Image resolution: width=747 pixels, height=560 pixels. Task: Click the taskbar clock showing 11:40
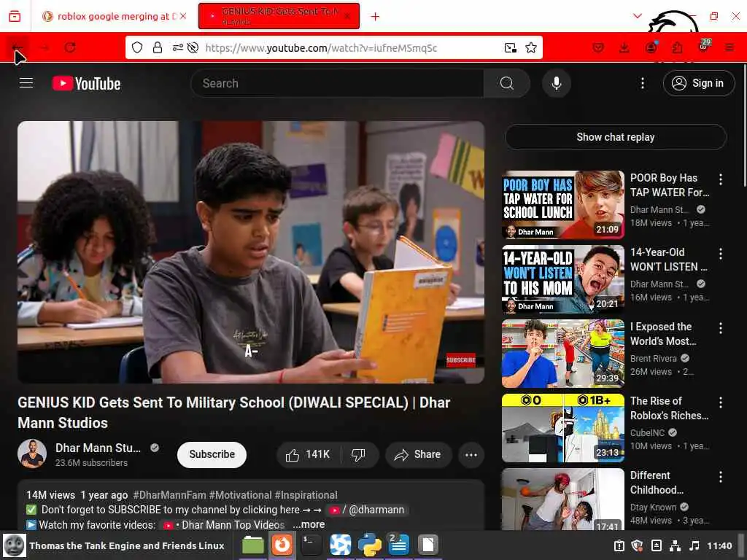(x=719, y=545)
